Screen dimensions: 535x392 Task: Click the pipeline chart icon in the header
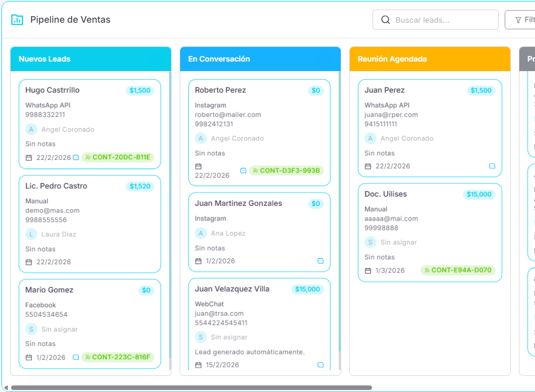(x=17, y=20)
